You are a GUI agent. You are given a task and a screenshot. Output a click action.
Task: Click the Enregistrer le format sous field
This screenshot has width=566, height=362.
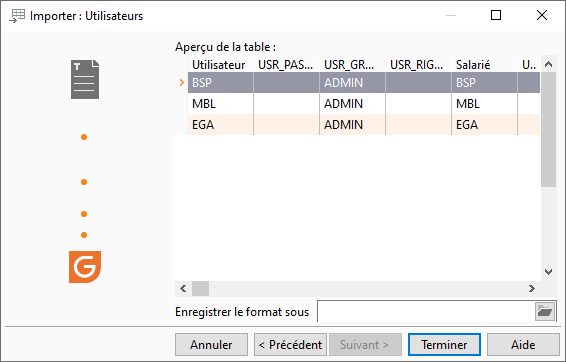(426, 311)
